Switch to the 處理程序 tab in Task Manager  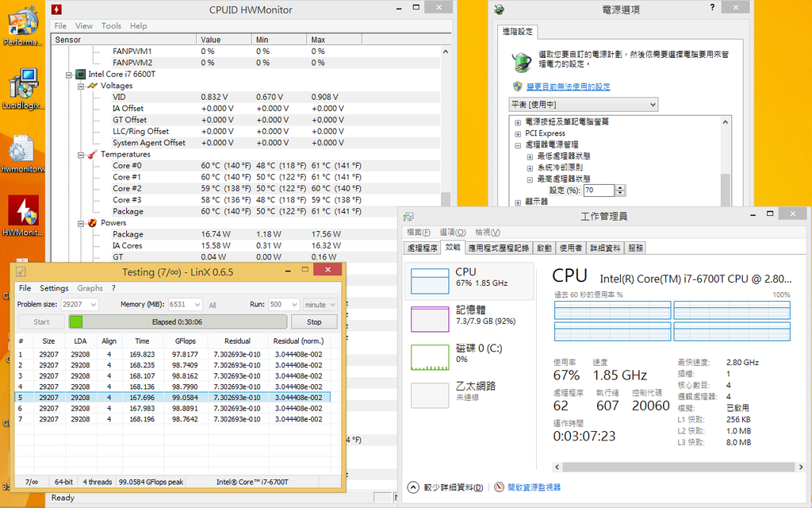coord(422,248)
